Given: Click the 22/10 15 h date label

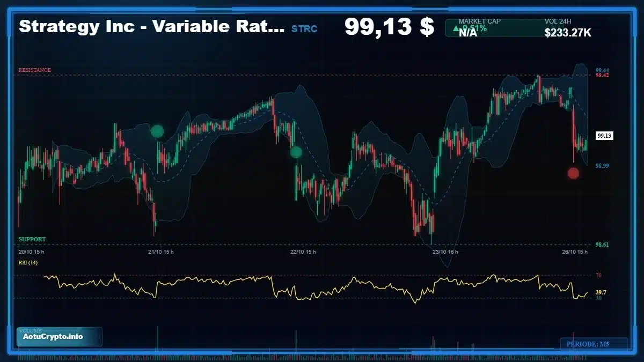Looking at the screenshot, I should point(303,252).
